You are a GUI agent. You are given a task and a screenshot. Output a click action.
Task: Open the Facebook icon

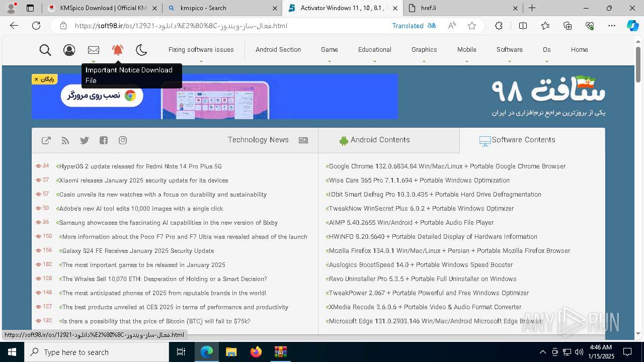click(x=104, y=140)
